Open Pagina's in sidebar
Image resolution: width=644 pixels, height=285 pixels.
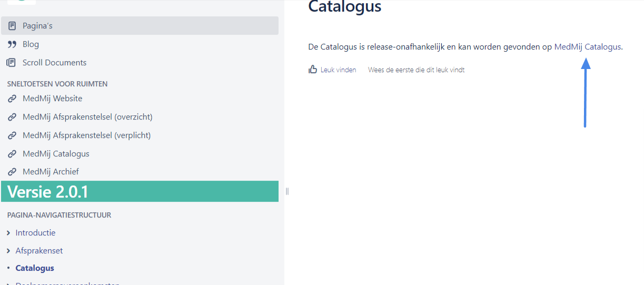37,26
